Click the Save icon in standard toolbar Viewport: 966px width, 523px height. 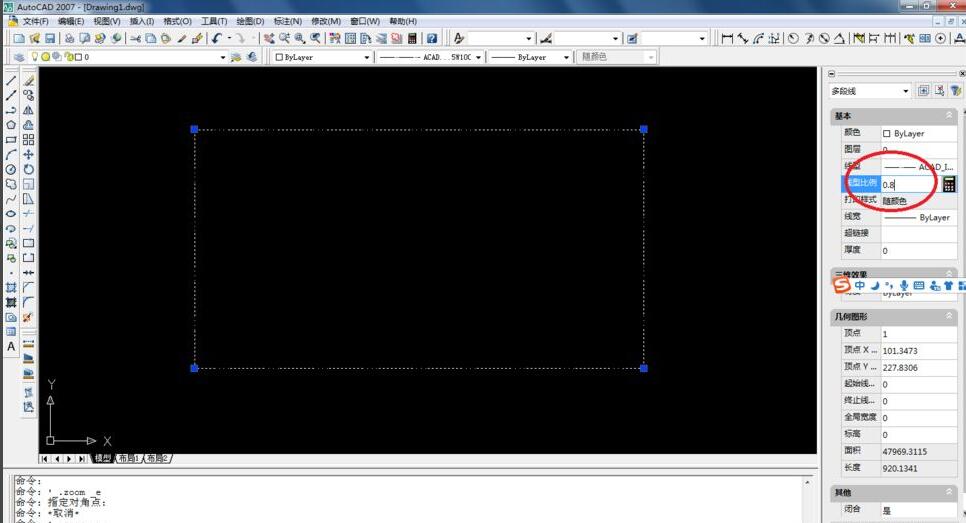pyautogui.click(x=51, y=38)
